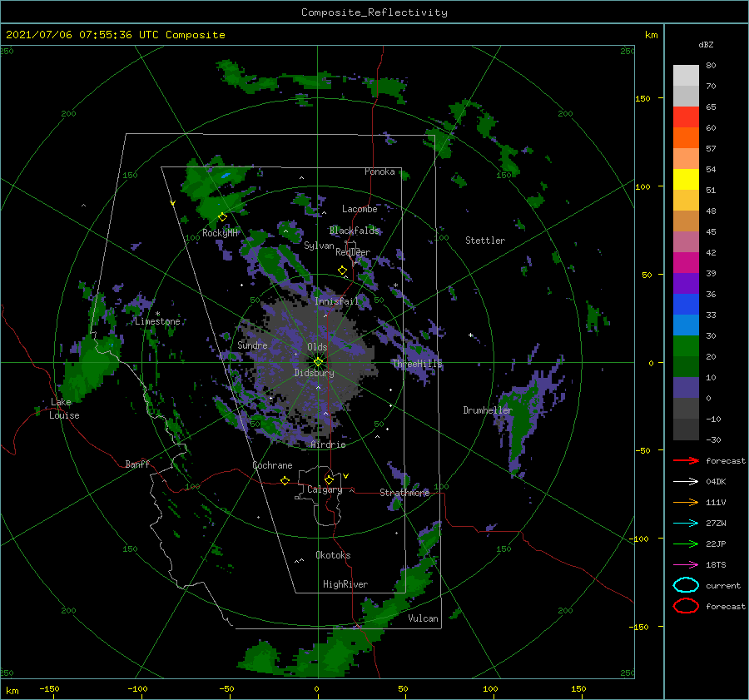This screenshot has height=700, width=749.
Task: Click the Limestone label
Action: [x=157, y=321]
